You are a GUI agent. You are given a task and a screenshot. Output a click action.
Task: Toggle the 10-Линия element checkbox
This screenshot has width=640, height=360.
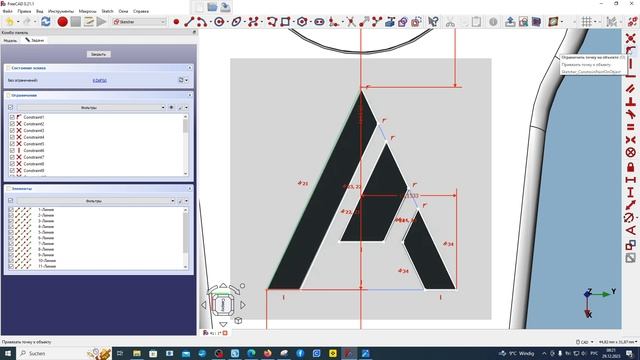(x=11, y=260)
